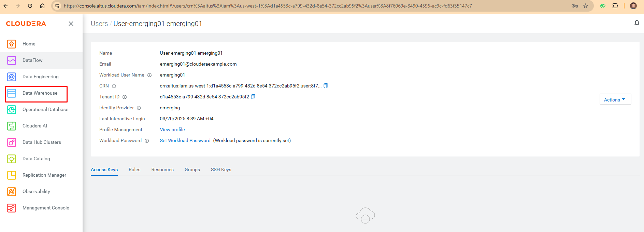Screen dimensions: 644x232
Task: Expand the Actions dropdown
Action: pos(615,99)
